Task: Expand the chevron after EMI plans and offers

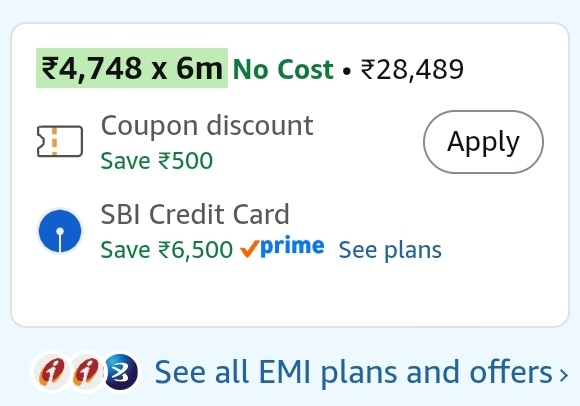Action: pyautogui.click(x=563, y=375)
